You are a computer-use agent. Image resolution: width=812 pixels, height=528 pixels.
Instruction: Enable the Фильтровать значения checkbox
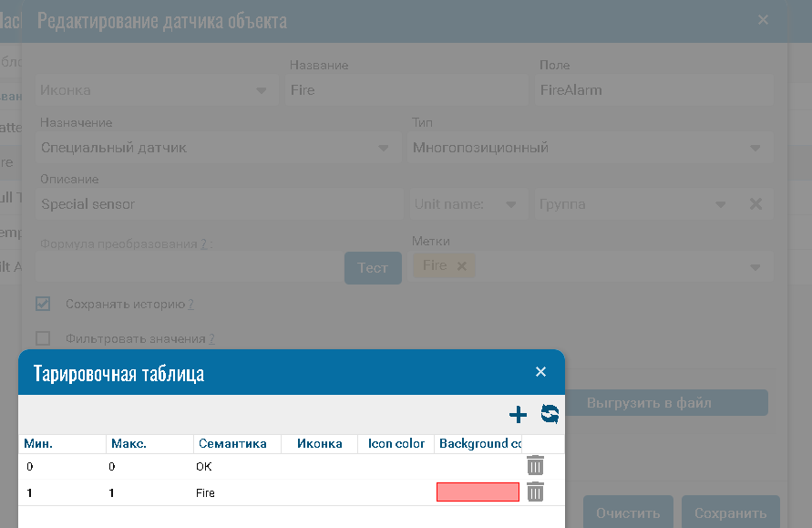(43, 338)
